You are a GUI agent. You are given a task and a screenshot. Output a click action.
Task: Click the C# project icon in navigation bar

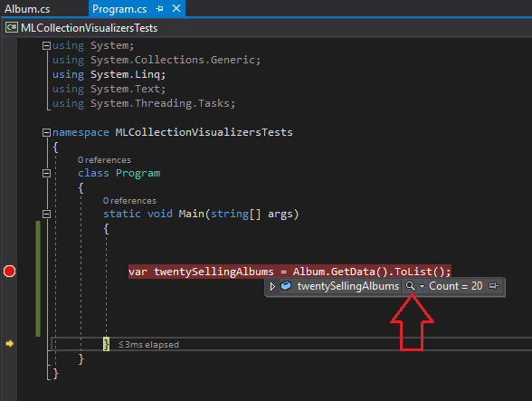tap(12, 27)
